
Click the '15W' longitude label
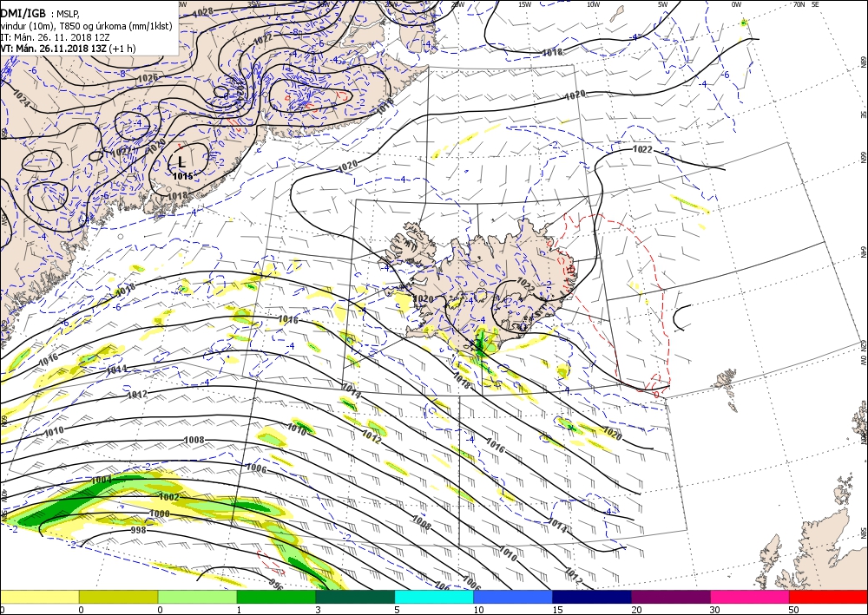coord(525,4)
